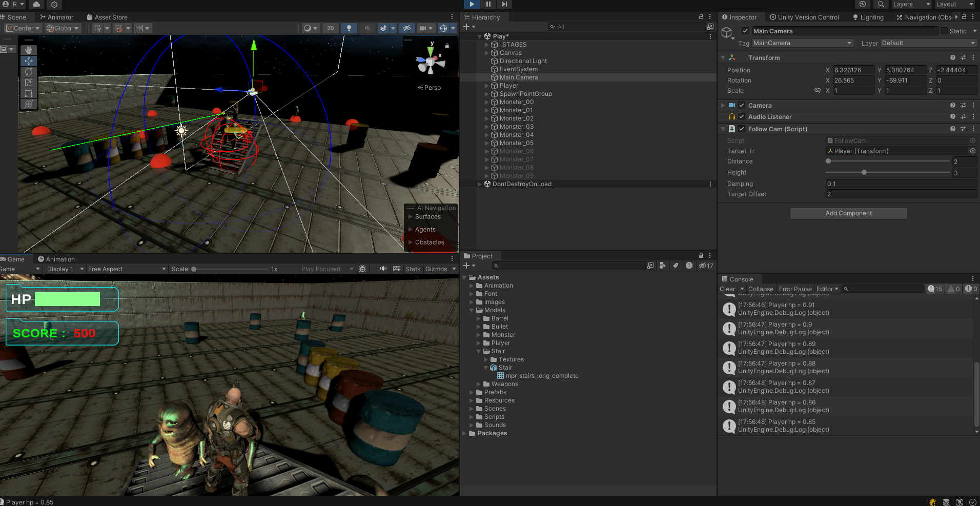Screen dimensions: 980x506
Task: Click the Scene orientation gizmo
Action: click(x=431, y=62)
